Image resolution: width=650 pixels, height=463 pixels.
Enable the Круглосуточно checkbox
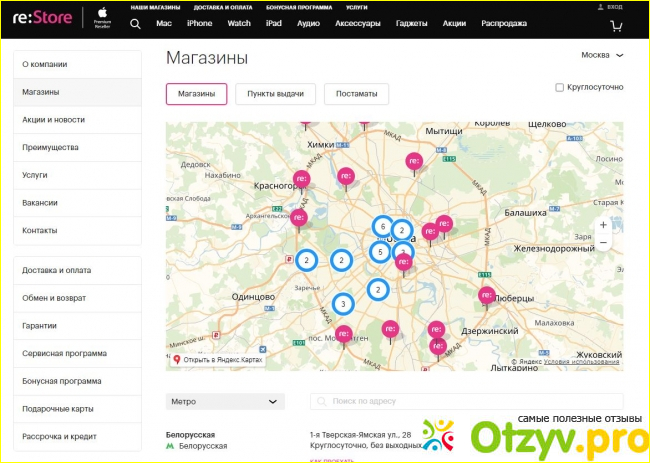(x=560, y=87)
